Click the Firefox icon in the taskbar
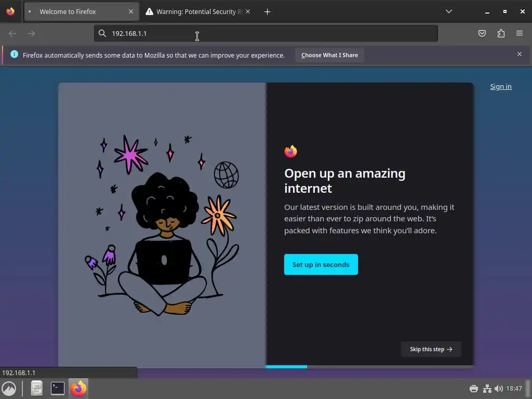Image resolution: width=532 pixels, height=399 pixels. coord(78,389)
